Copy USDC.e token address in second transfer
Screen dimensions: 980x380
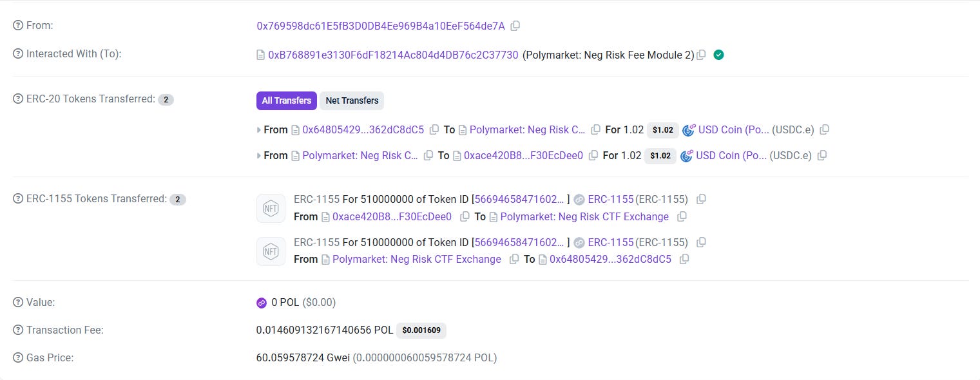click(821, 155)
